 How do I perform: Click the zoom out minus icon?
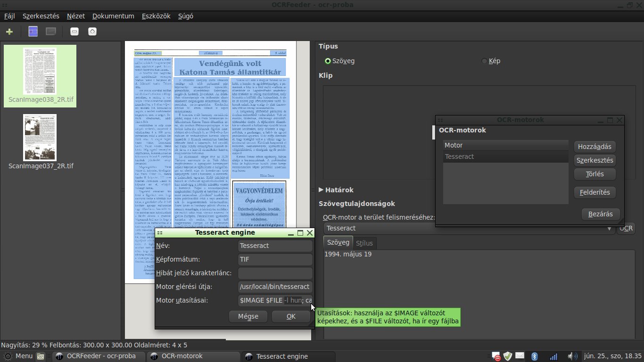[74, 32]
